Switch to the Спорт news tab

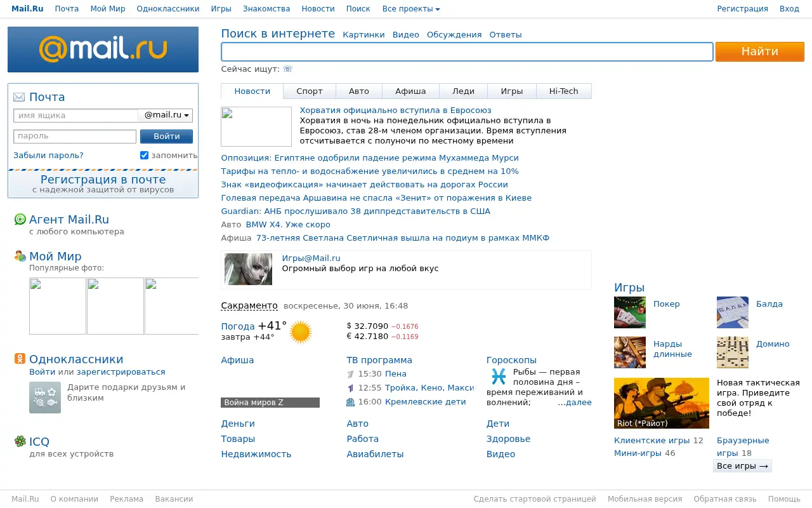[x=310, y=91]
